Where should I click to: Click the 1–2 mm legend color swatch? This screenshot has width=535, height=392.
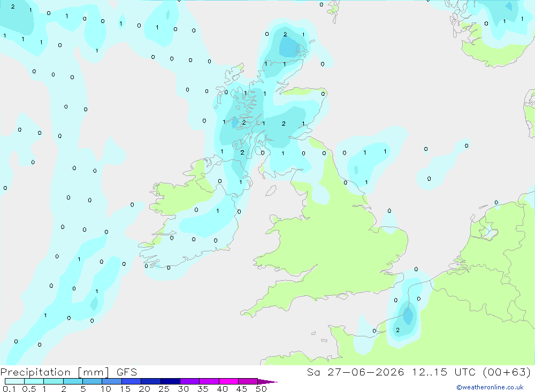tap(53, 381)
